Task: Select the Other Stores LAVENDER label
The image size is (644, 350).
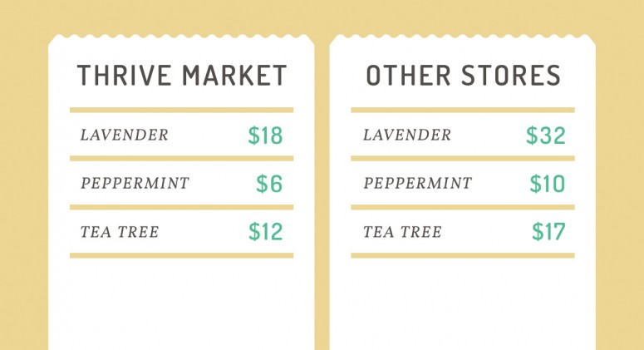Action: tap(406, 135)
